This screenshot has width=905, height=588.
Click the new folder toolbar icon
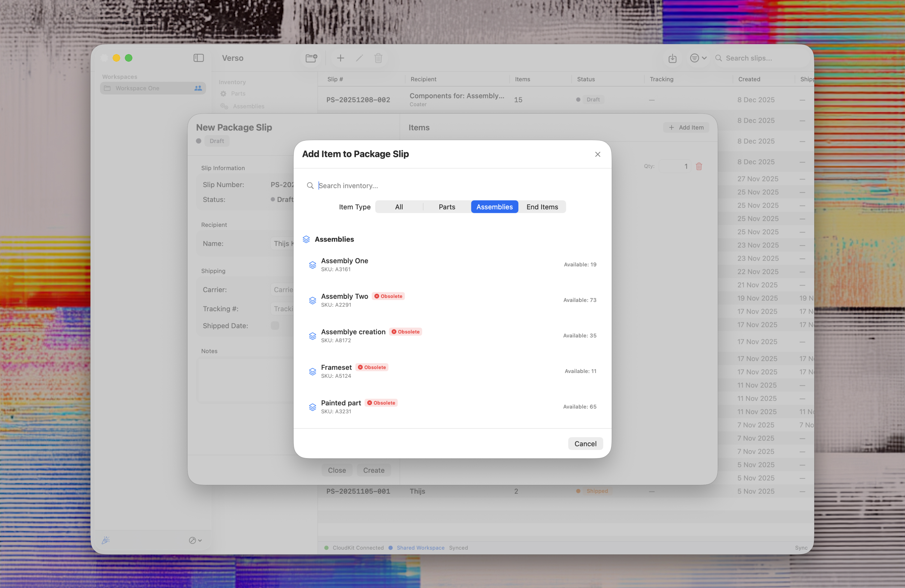(x=311, y=58)
